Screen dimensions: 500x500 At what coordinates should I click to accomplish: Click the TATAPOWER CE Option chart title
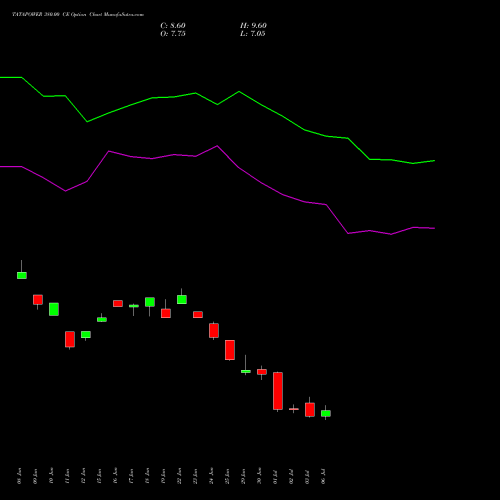click(x=78, y=15)
